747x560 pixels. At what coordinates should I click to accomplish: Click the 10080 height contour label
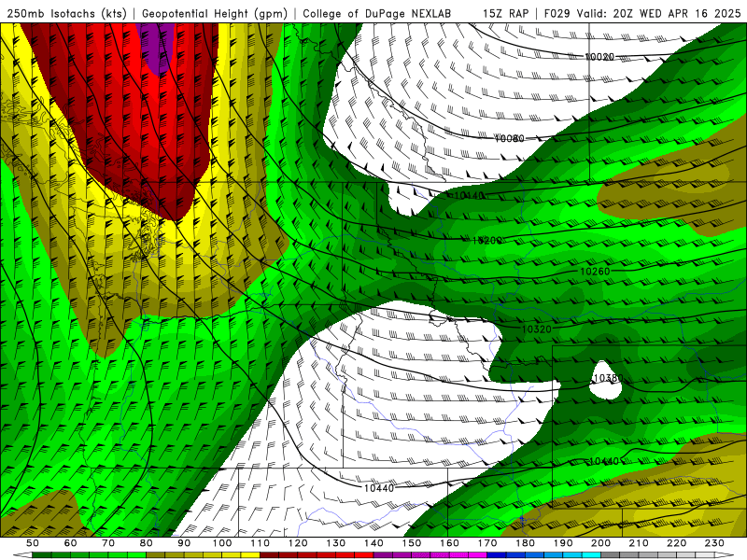click(x=509, y=138)
